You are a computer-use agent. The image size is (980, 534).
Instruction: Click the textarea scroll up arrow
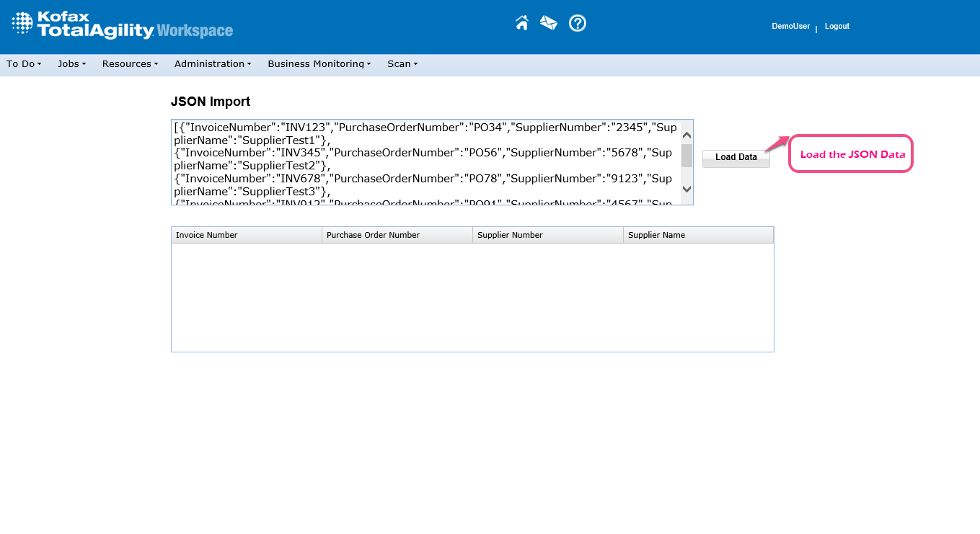(x=687, y=135)
